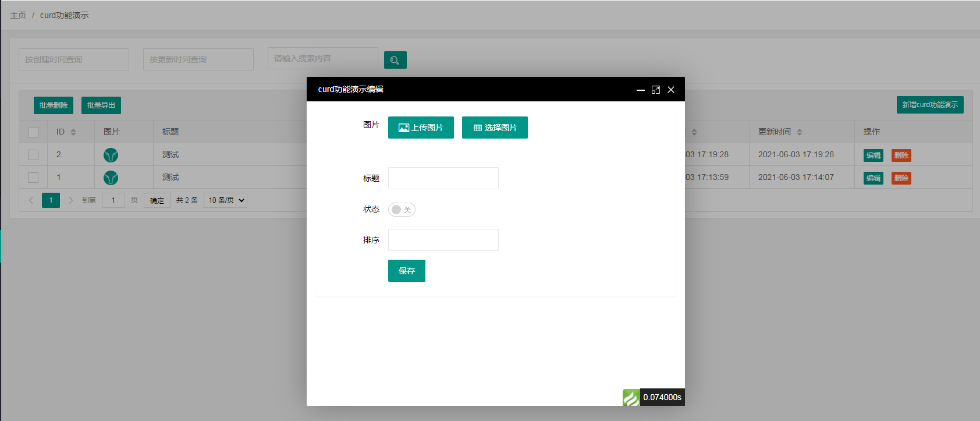Go to previous page arrow
Image resolution: width=980 pixels, height=421 pixels.
coord(31,200)
